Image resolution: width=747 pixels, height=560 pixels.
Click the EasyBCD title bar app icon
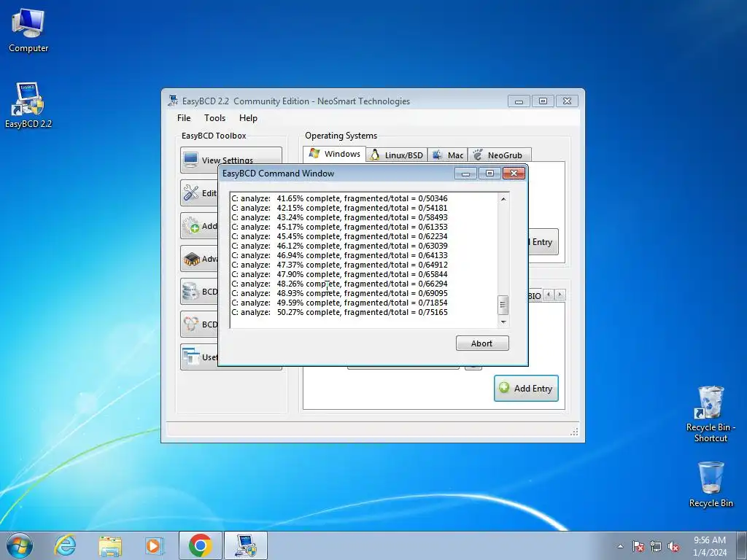pyautogui.click(x=173, y=101)
